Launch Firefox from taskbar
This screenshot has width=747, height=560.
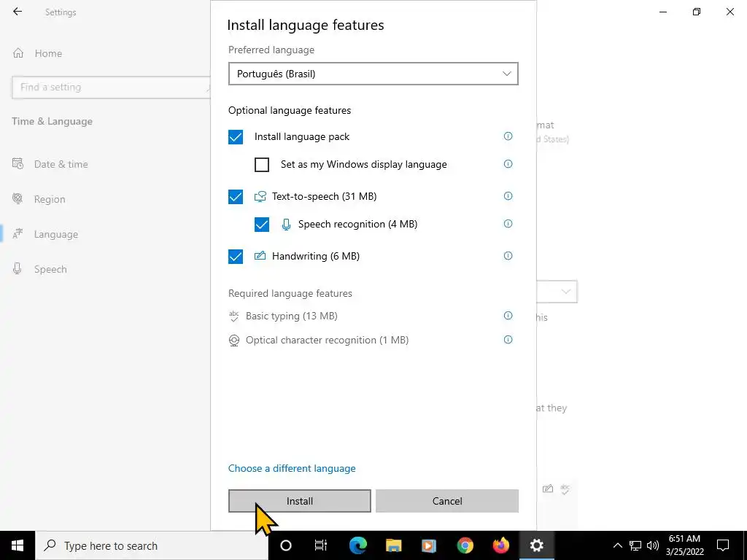pos(500,545)
